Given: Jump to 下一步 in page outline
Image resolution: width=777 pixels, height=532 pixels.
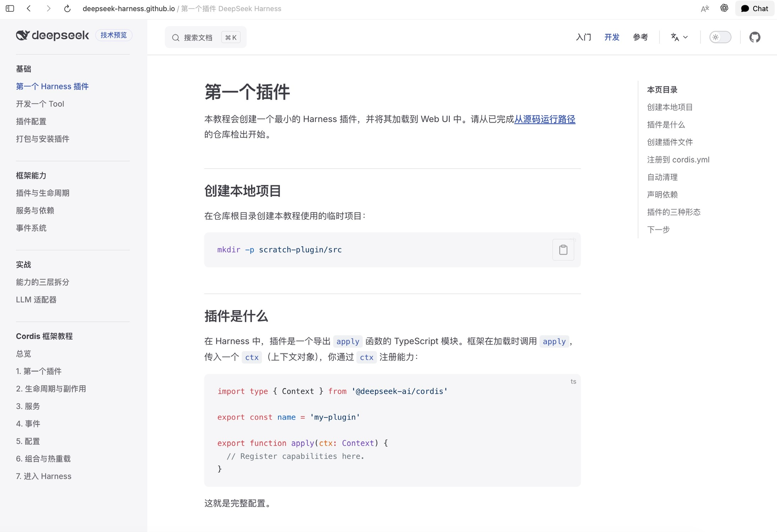Looking at the screenshot, I should pos(658,230).
